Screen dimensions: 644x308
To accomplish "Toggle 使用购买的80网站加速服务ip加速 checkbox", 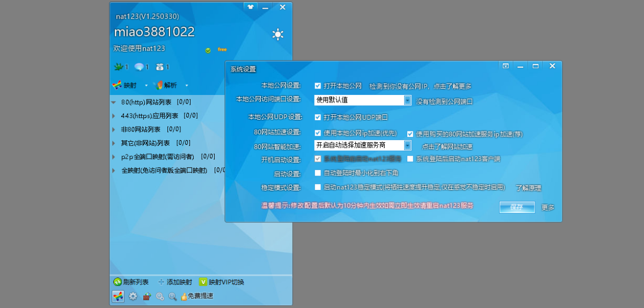I will 411,134.
